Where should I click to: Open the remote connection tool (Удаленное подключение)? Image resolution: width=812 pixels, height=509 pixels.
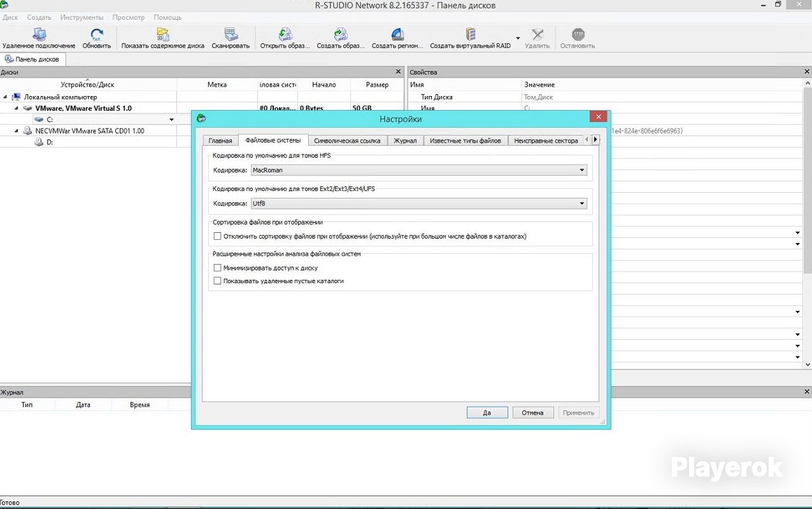coord(39,38)
